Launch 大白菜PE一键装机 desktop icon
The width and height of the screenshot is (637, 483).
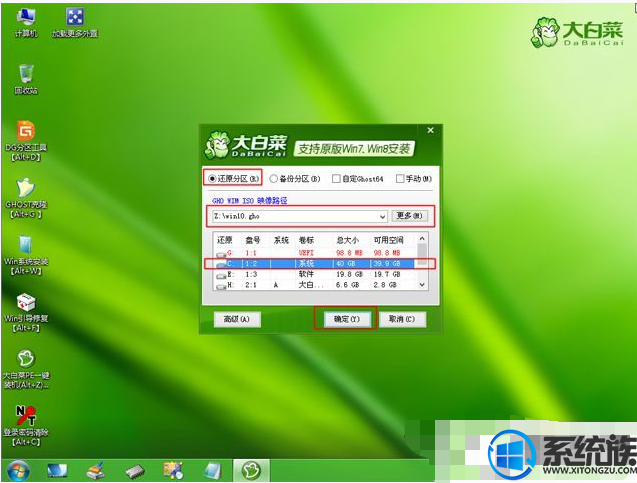tap(26, 369)
